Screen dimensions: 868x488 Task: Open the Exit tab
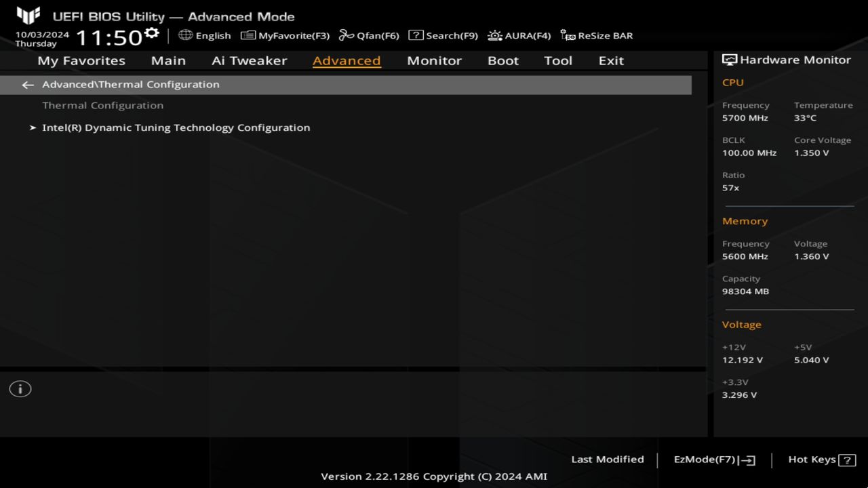click(611, 60)
